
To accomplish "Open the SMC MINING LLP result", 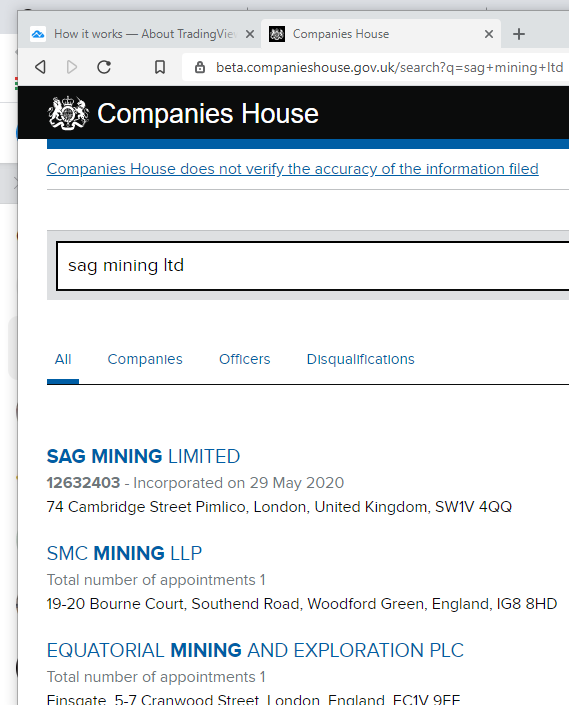I will (x=124, y=553).
